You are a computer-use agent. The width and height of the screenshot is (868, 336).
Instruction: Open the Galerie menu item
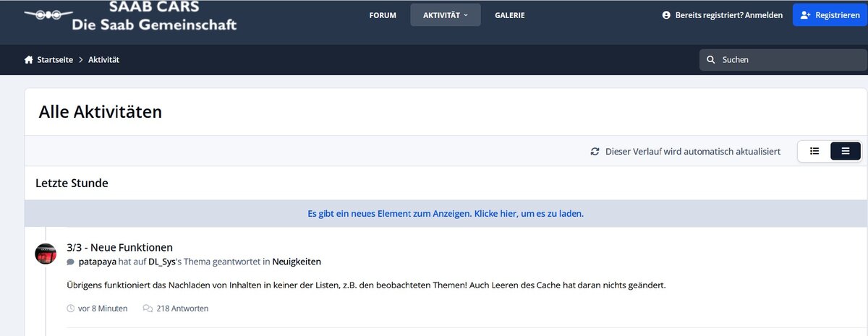[x=510, y=15]
